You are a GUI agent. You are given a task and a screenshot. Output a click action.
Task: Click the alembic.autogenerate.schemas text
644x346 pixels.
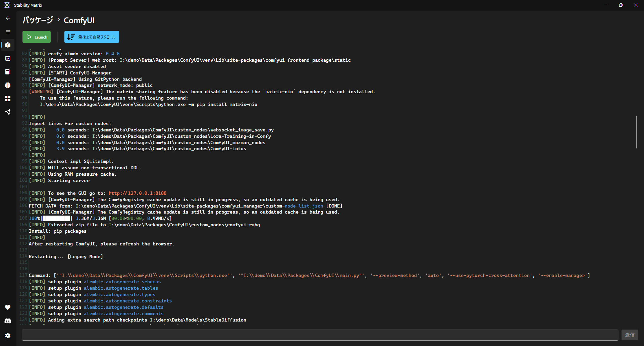tap(122, 282)
